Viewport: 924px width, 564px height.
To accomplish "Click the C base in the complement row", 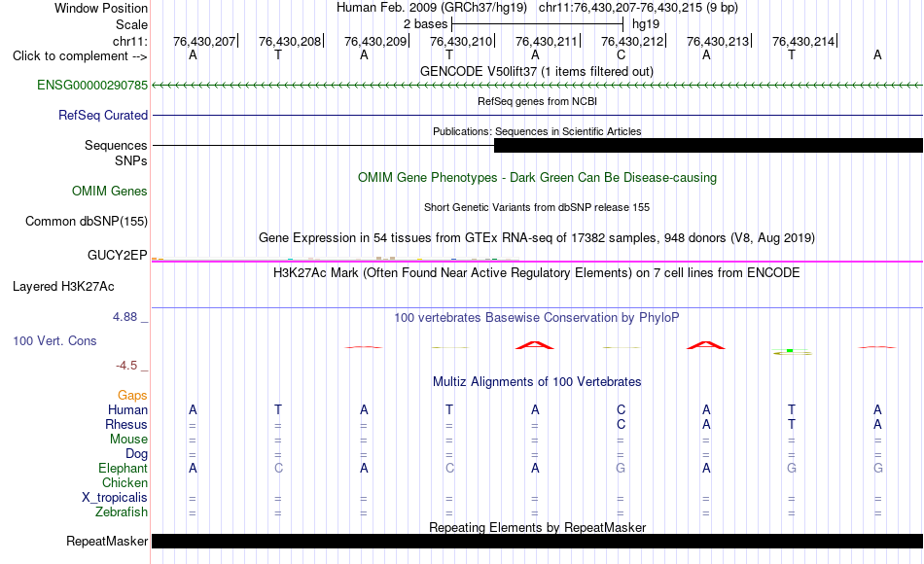I will [x=621, y=55].
